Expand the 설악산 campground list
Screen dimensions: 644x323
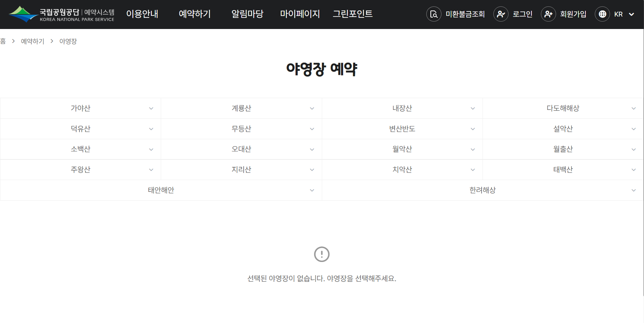click(563, 129)
